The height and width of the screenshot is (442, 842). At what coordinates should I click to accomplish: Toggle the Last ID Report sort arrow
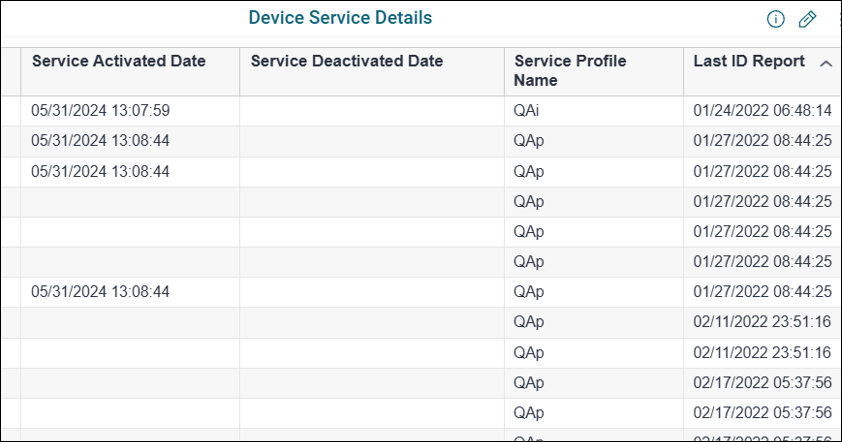[x=826, y=64]
